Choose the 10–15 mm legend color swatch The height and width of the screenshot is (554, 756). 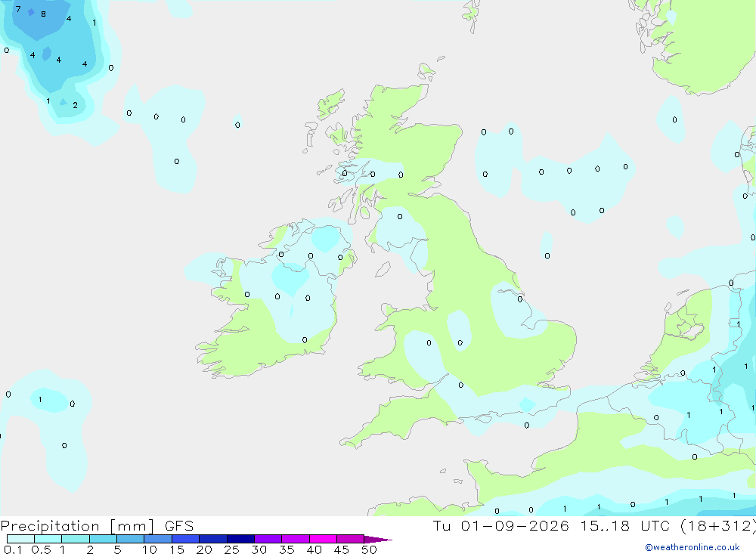pyautogui.click(x=158, y=539)
